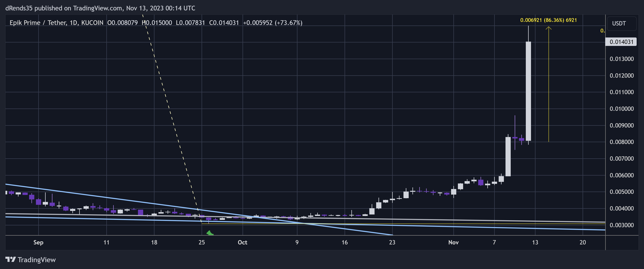The height and width of the screenshot is (269, 644).
Task: Click the tall white candle on Nov 12
Action: (528, 91)
